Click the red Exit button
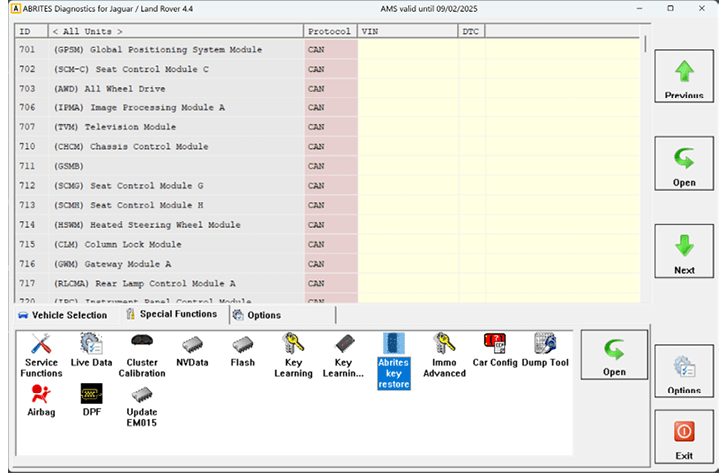Screen dimensions: 728x473 coord(684,440)
